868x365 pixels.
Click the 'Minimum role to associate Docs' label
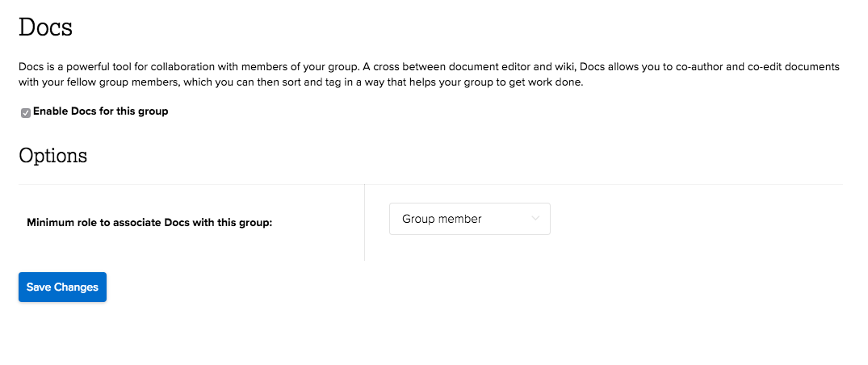pos(149,223)
